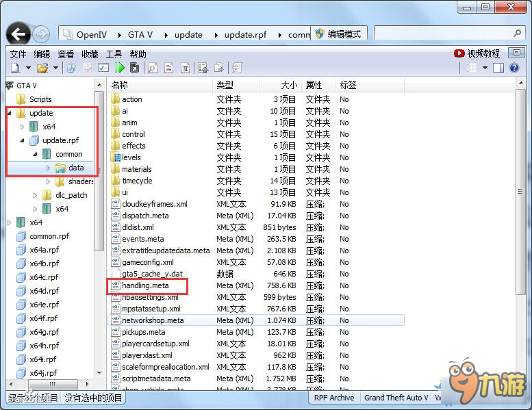Click the dark shortcut file toolbar icon
The width and height of the screenshot is (532, 410).
(135, 68)
